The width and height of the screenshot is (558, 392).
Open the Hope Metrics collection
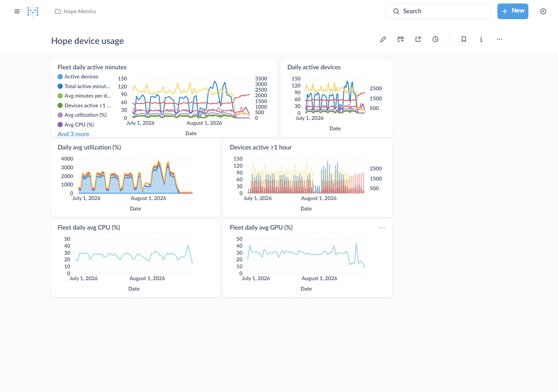[x=75, y=11]
